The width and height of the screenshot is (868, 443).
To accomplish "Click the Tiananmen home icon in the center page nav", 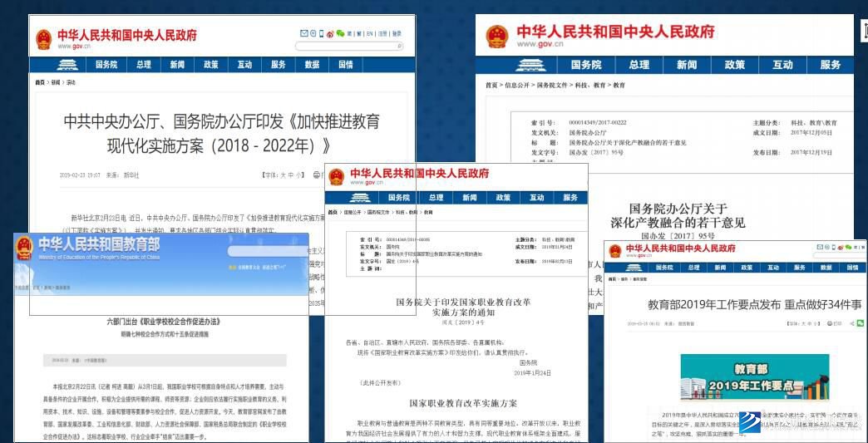I will pyautogui.click(x=360, y=198).
